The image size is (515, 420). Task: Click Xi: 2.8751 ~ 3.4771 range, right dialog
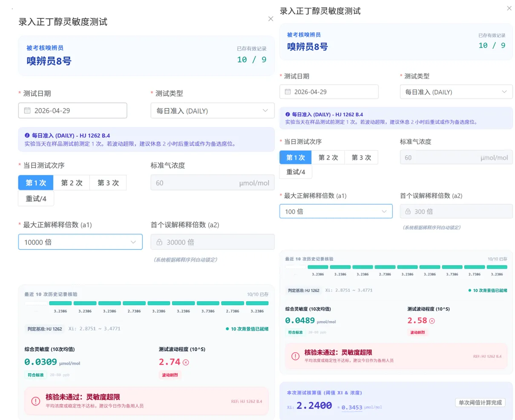tap(349, 290)
